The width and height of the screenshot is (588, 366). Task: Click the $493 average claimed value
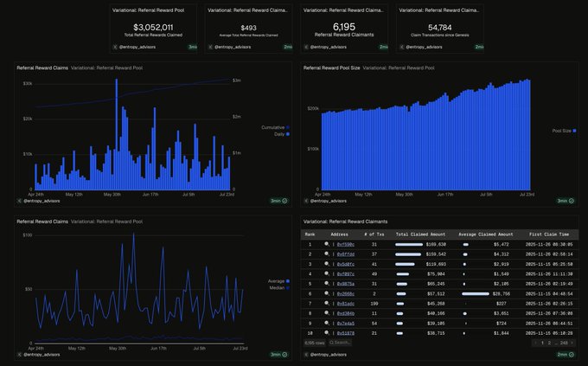click(x=248, y=28)
